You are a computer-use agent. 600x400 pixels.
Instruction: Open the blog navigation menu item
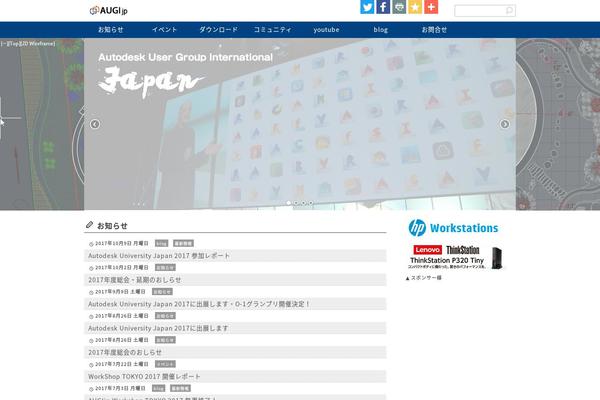381,29
